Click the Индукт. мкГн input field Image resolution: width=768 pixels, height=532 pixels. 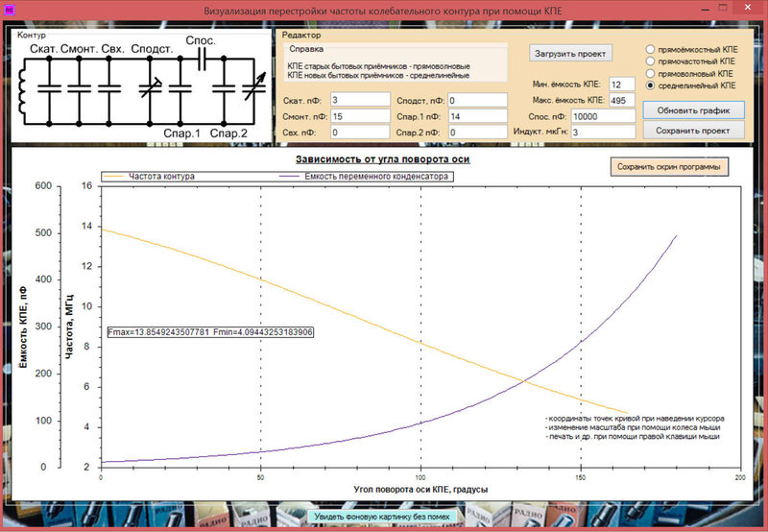[603, 132]
